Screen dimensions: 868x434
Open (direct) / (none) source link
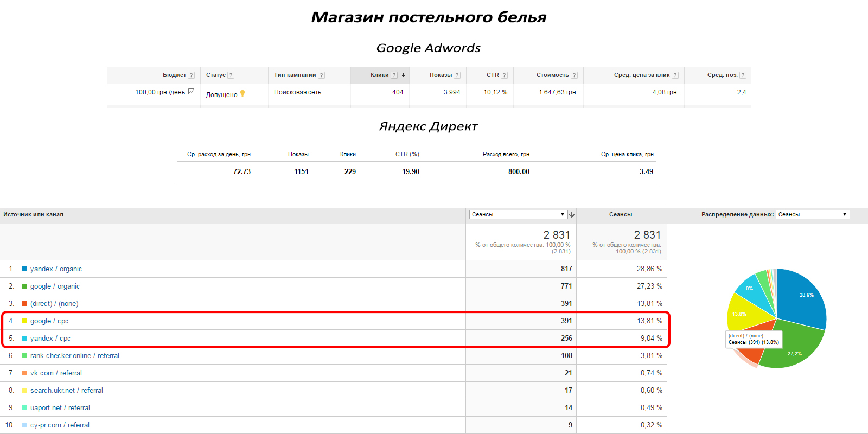[54, 303]
